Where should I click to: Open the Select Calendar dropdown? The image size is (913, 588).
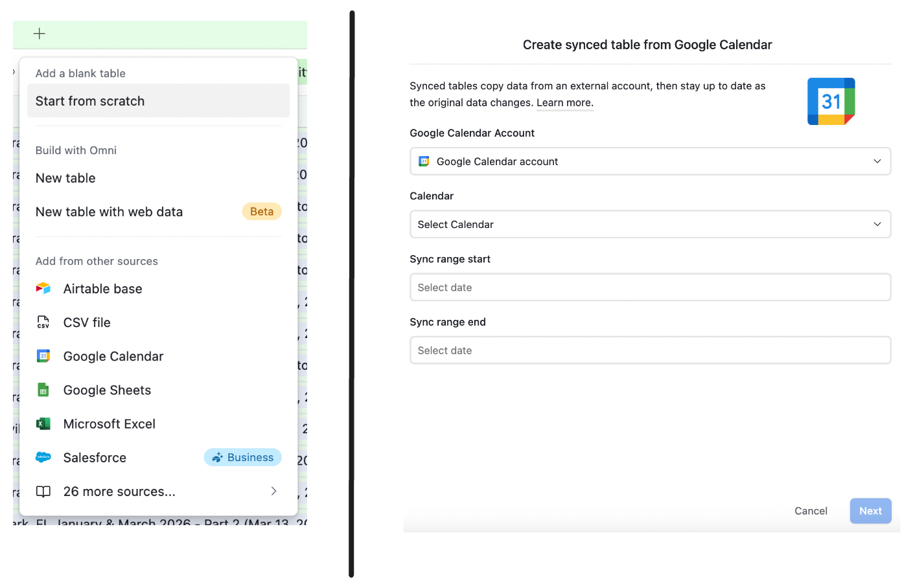tap(651, 224)
